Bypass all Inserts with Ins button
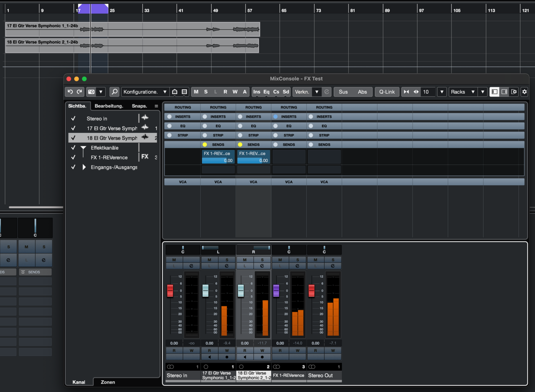The width and height of the screenshot is (535, 392). (257, 92)
